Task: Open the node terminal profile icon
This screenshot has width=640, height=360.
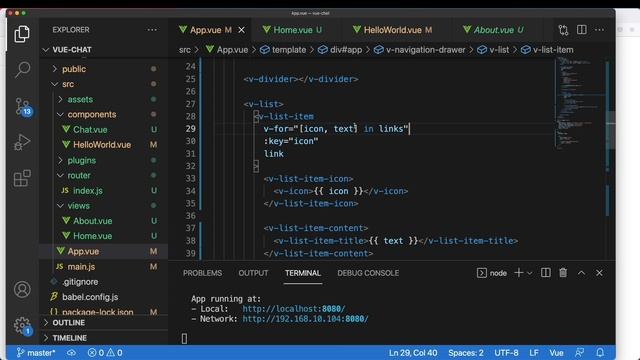Action: coord(482,273)
